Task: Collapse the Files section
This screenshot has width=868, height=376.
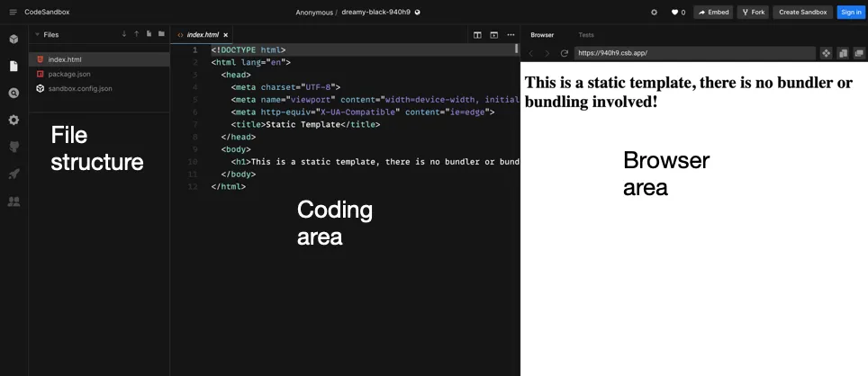Action: (38, 34)
